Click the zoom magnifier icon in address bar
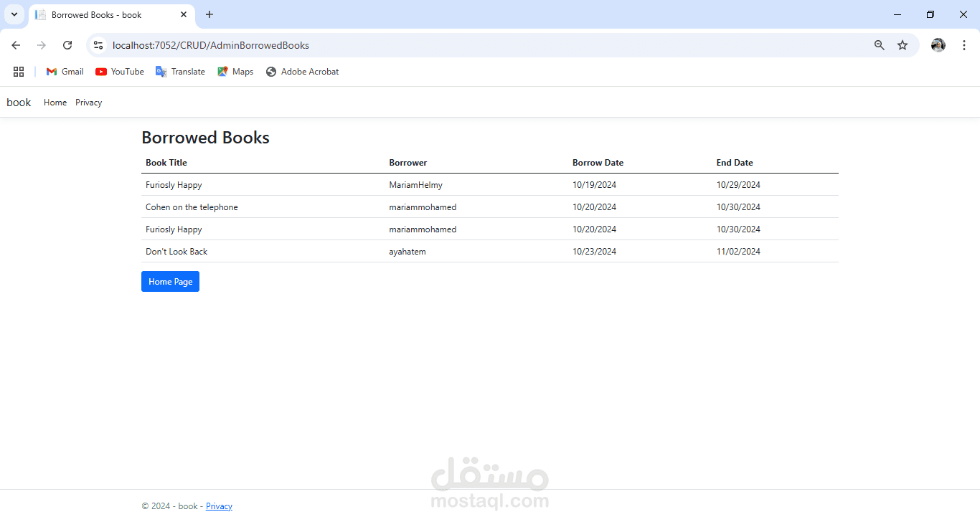980x522 pixels. point(880,45)
